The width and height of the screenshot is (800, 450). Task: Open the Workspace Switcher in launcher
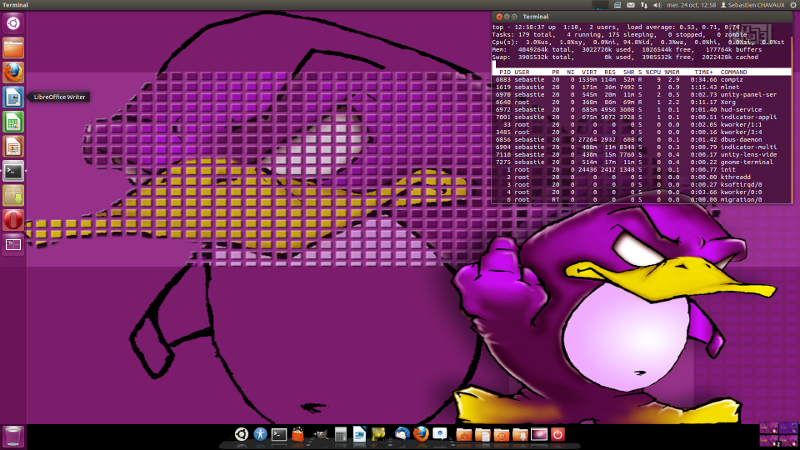pos(13,245)
